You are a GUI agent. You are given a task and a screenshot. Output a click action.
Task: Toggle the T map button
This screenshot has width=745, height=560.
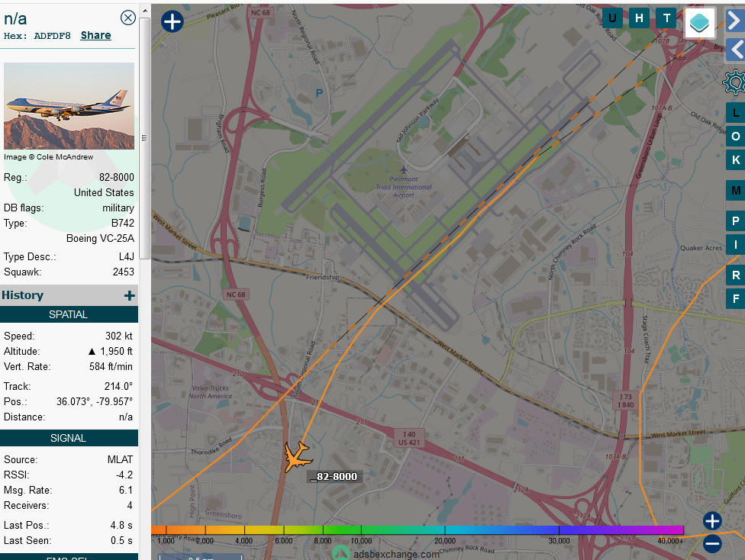tap(666, 18)
